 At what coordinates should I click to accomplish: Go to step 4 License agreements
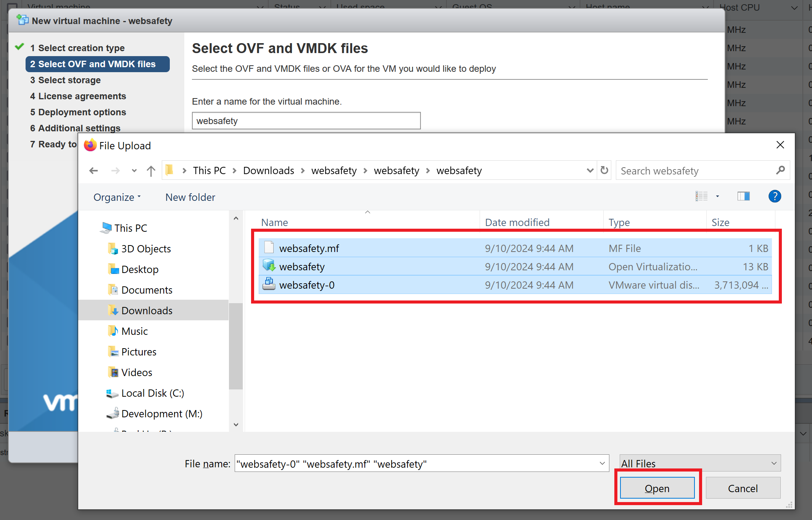[78, 96]
